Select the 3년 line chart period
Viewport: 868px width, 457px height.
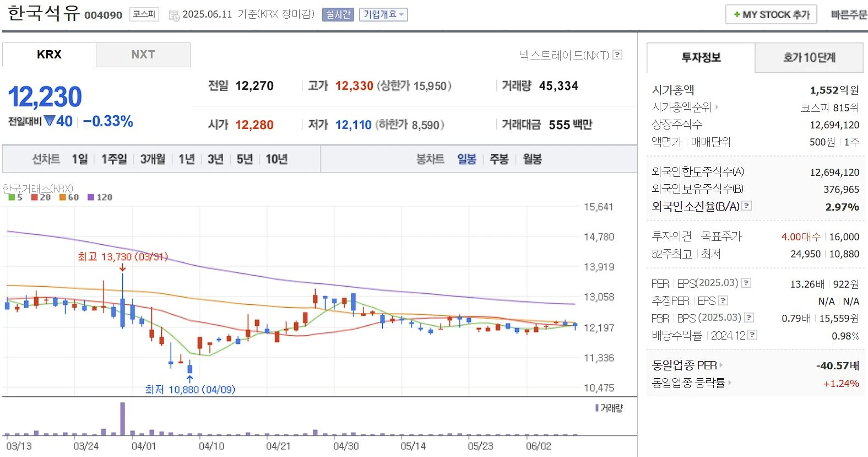(x=215, y=159)
